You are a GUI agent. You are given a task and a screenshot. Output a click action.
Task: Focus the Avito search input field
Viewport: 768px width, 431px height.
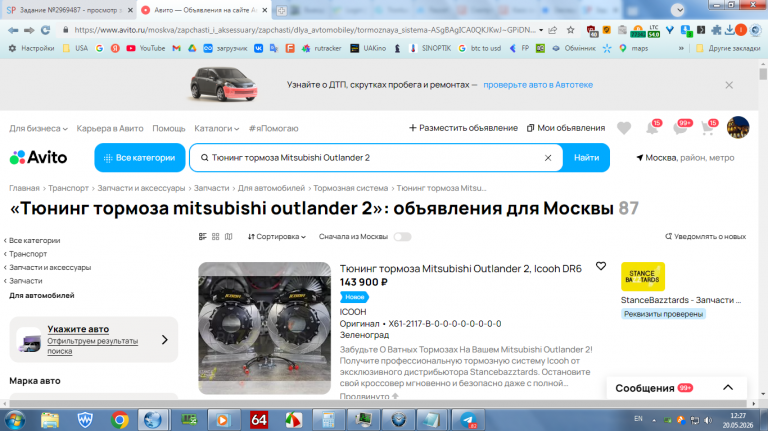click(x=376, y=158)
